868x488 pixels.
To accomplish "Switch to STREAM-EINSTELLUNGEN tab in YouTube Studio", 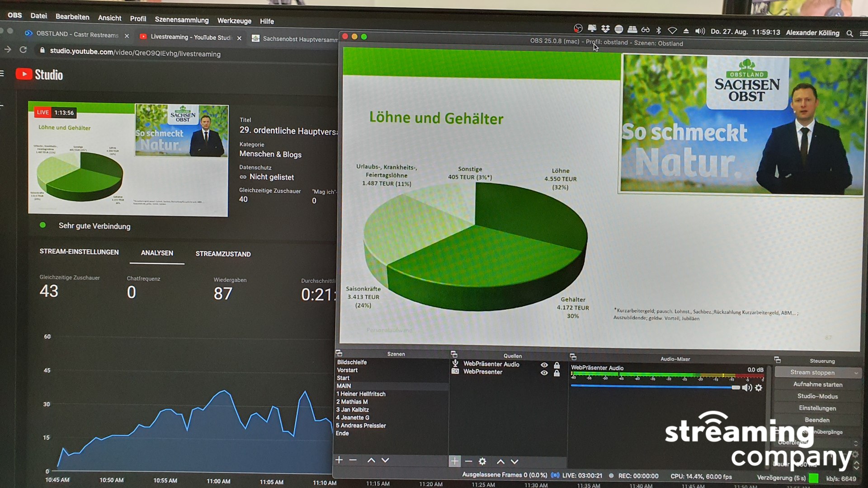I will pyautogui.click(x=79, y=252).
